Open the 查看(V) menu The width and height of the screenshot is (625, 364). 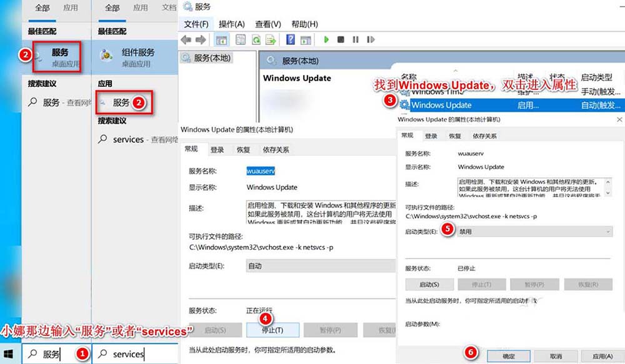pyautogui.click(x=268, y=24)
